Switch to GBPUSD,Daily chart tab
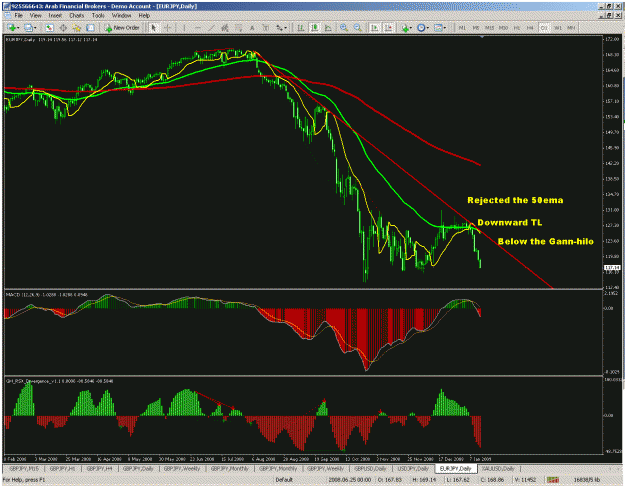Image resolution: width=625 pixels, height=486 pixels. tap(370, 468)
